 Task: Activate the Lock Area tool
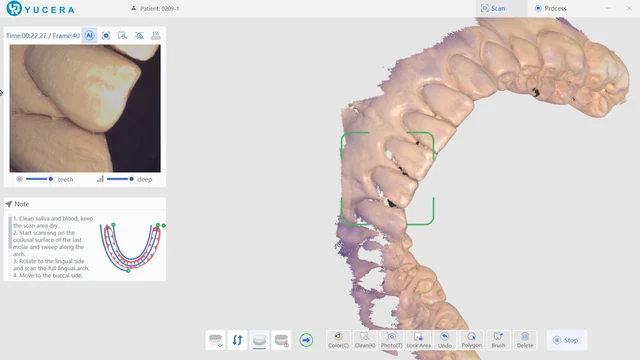(x=418, y=340)
